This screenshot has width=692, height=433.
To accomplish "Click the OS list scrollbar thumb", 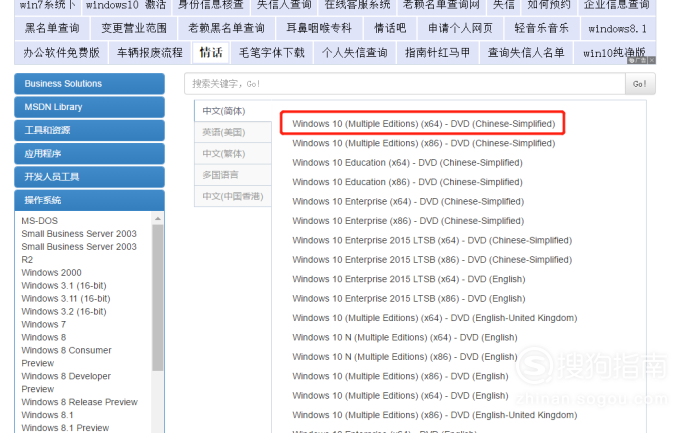I will point(158,298).
